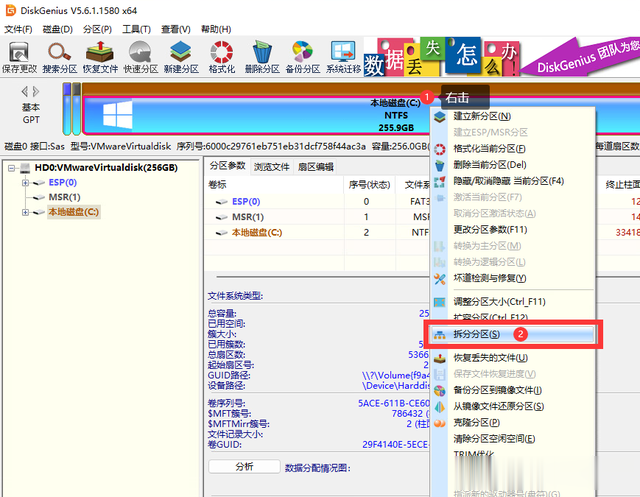Open the 帮助(H) menu
640x497 pixels.
point(216,29)
